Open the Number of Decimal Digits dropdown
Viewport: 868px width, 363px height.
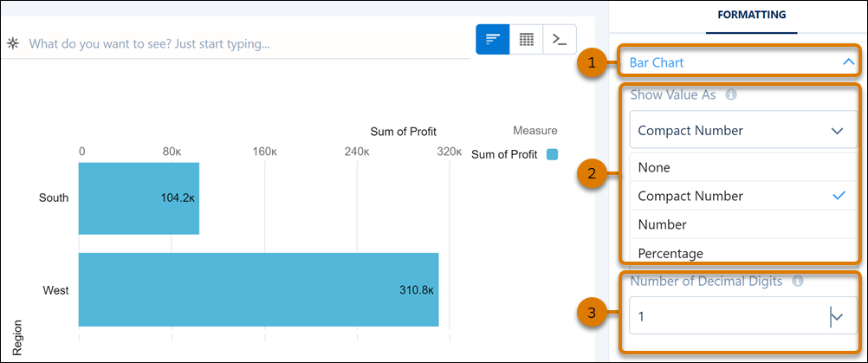(743, 316)
